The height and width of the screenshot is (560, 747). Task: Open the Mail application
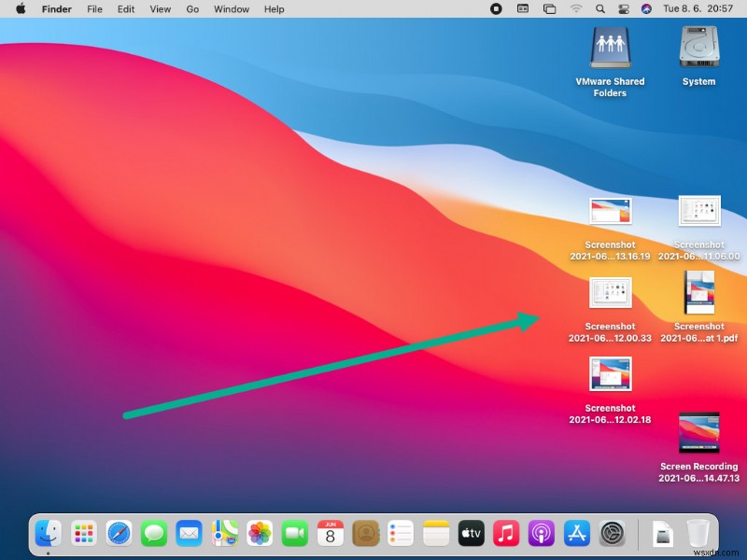[188, 534]
